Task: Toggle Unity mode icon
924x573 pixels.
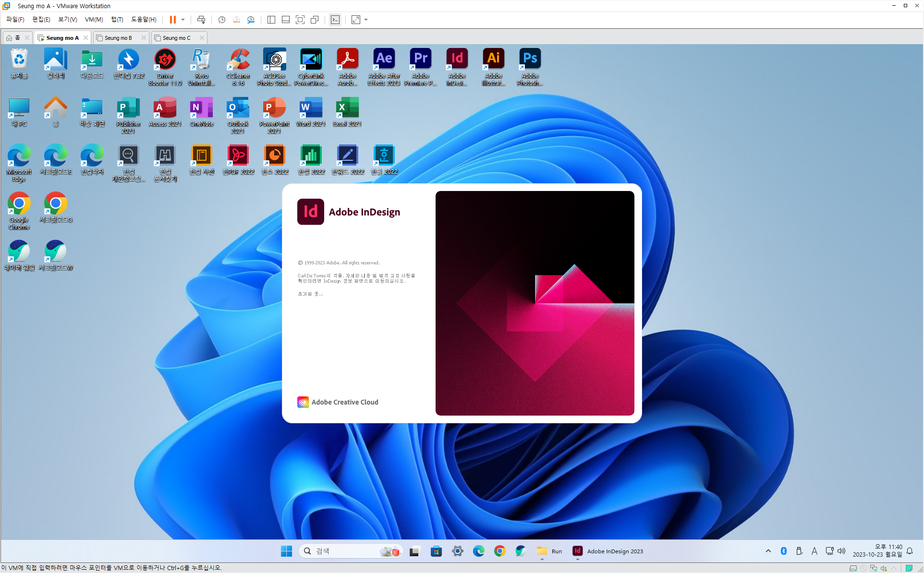Action: click(x=315, y=20)
